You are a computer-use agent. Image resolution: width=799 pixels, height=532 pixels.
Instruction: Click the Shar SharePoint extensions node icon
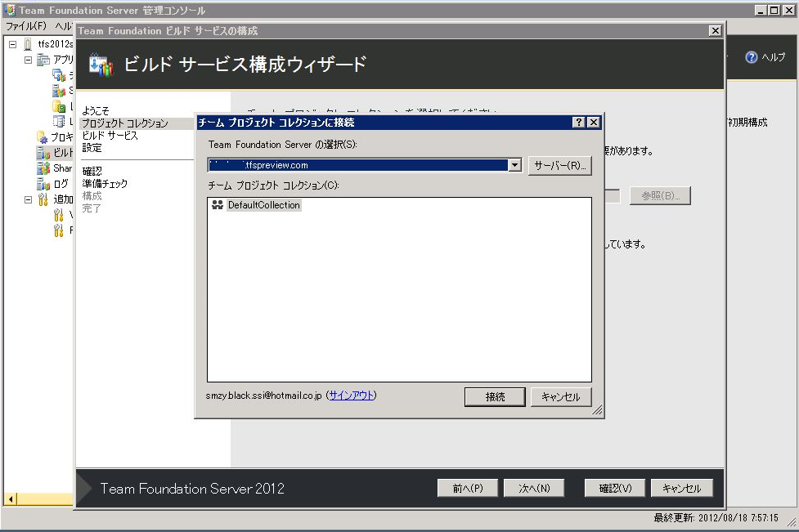tap(43, 168)
